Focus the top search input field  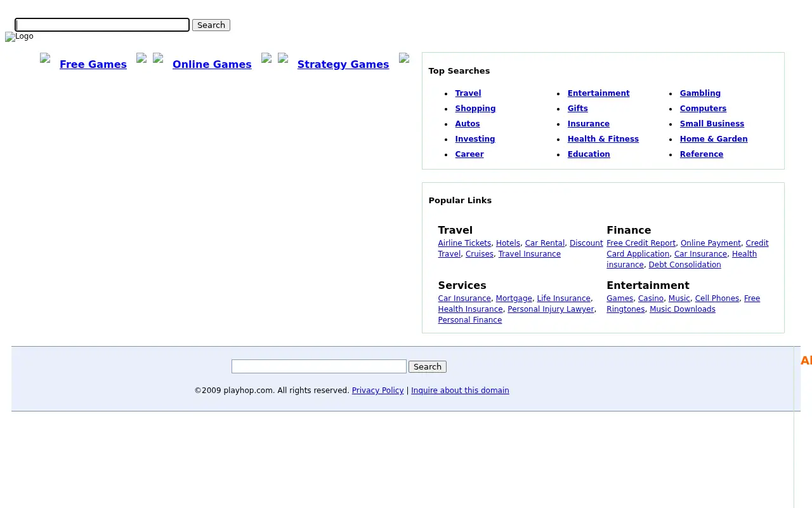pyautogui.click(x=102, y=25)
